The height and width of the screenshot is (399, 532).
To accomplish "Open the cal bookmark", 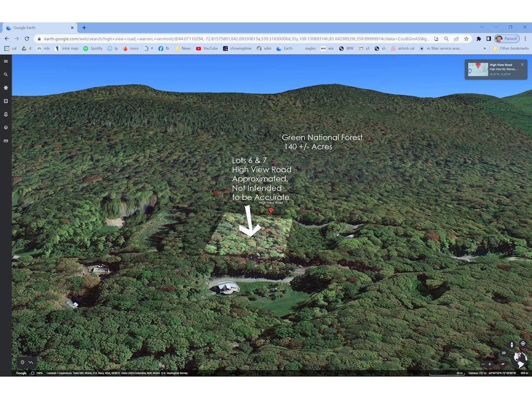I will pyautogui.click(x=10, y=49).
